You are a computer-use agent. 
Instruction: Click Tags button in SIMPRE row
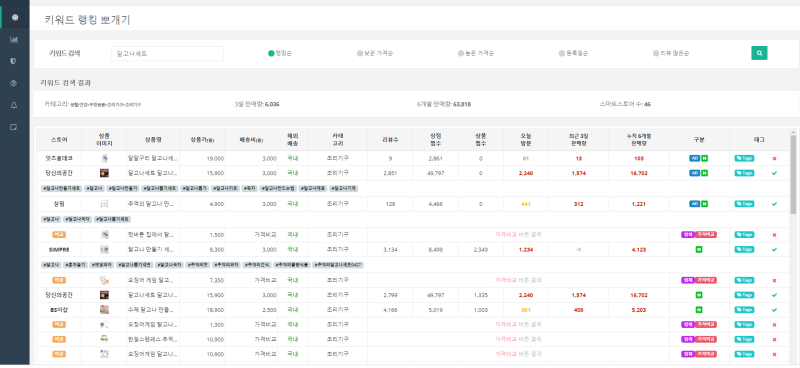(744, 249)
